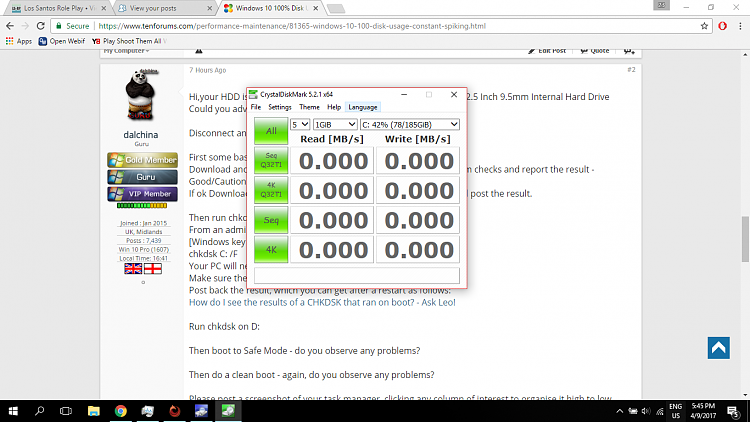This screenshot has height=422, width=750.
Task: Click the scroll-to-top arrow button
Action: click(x=718, y=348)
